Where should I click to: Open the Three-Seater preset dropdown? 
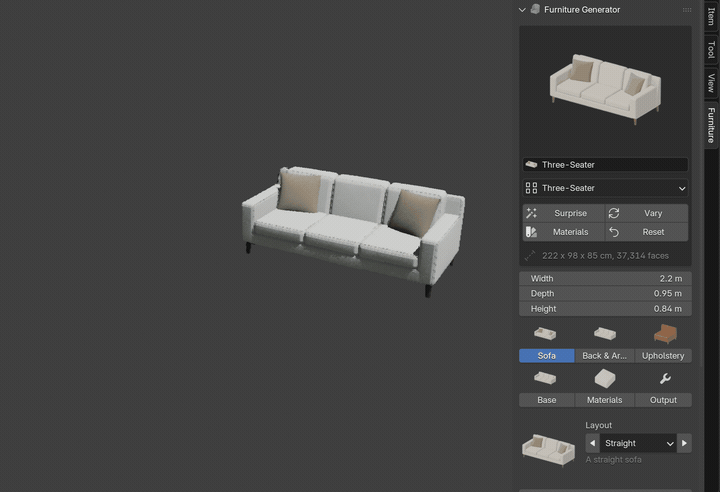tap(605, 188)
